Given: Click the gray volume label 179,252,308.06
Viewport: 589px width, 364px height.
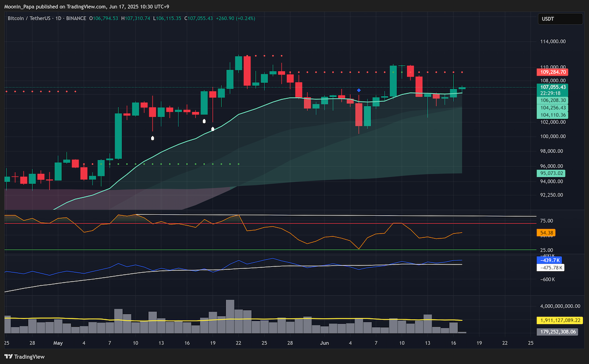Looking at the screenshot, I should pyautogui.click(x=557, y=332).
